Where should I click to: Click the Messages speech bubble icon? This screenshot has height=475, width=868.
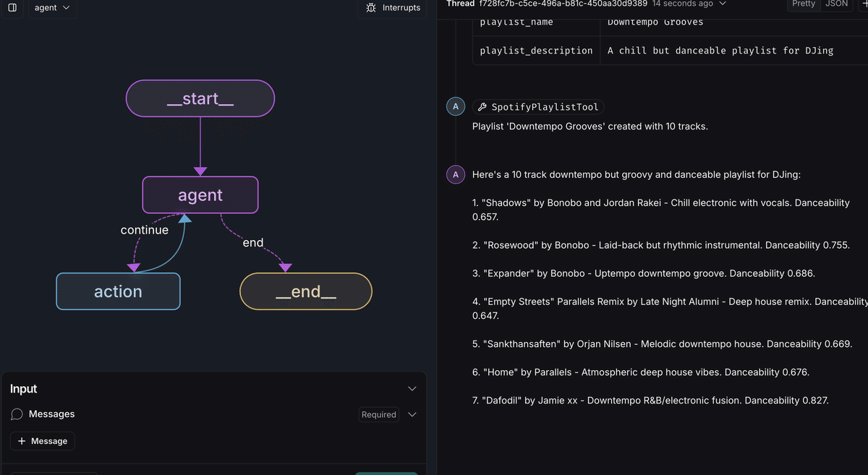[x=17, y=414]
